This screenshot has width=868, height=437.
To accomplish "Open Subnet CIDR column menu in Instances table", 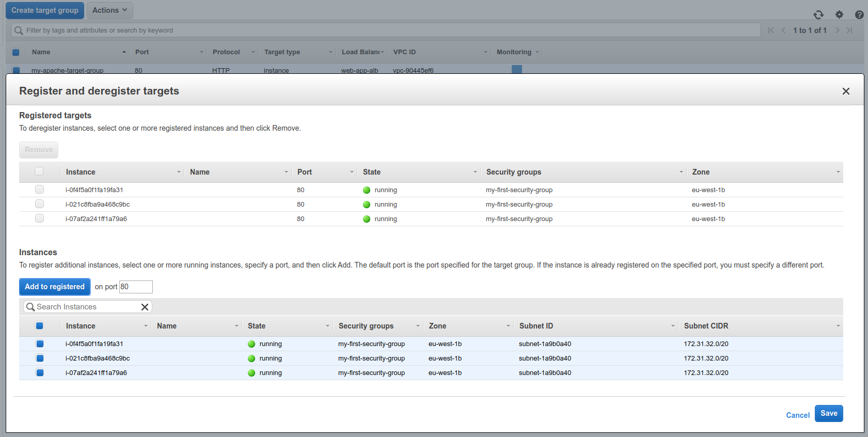I will point(838,326).
